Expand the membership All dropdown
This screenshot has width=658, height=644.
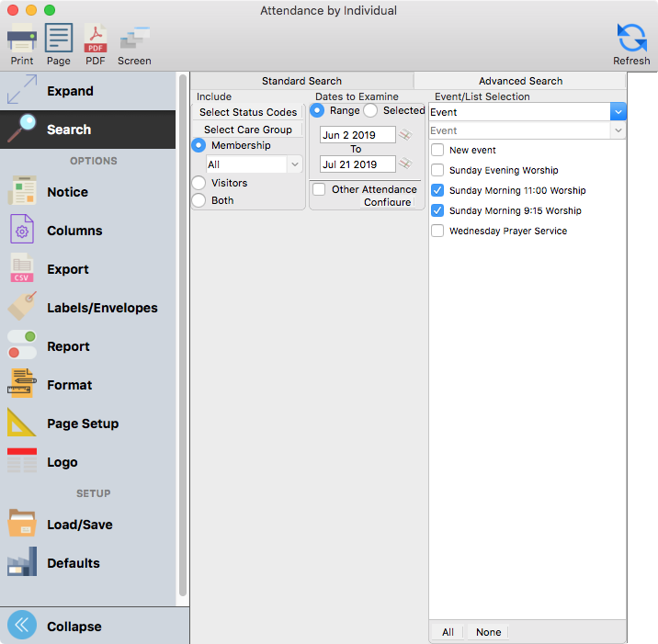pyautogui.click(x=294, y=164)
